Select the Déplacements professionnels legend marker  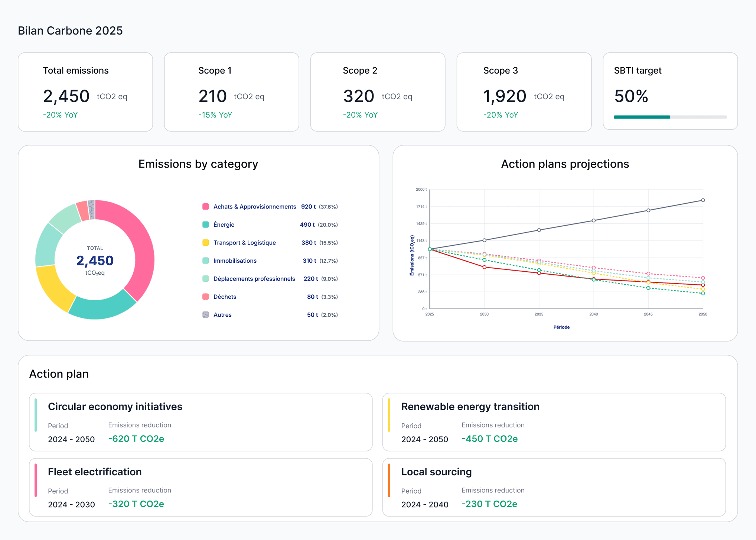pos(205,278)
